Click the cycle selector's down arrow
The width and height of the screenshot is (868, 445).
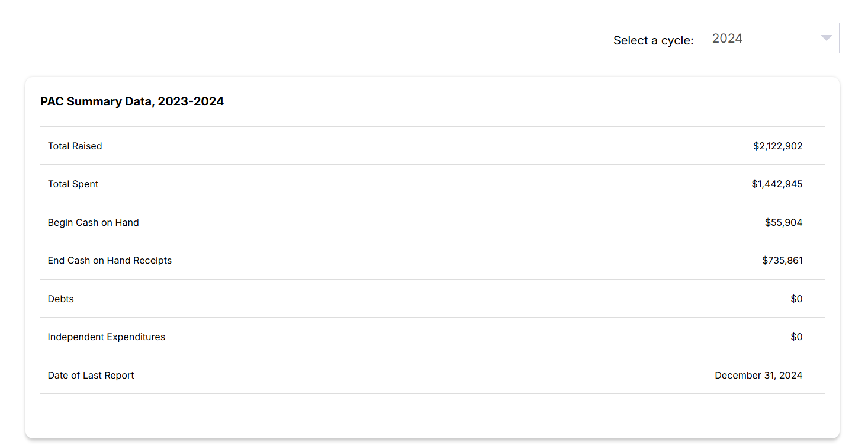tap(826, 38)
